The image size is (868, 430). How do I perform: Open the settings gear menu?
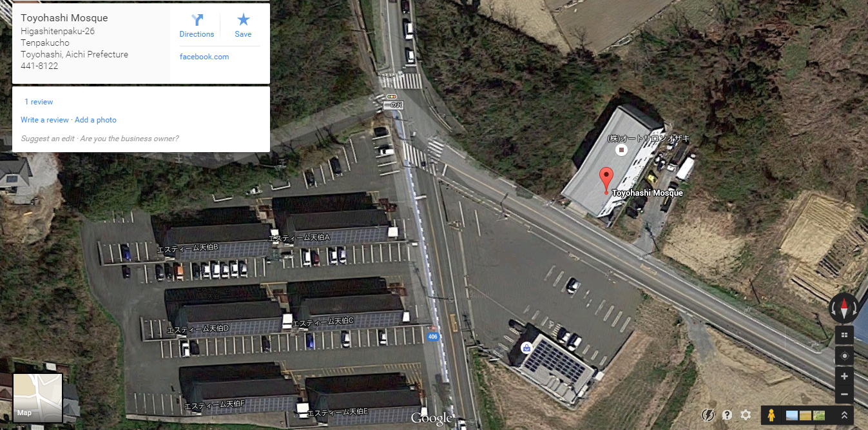[x=746, y=415]
